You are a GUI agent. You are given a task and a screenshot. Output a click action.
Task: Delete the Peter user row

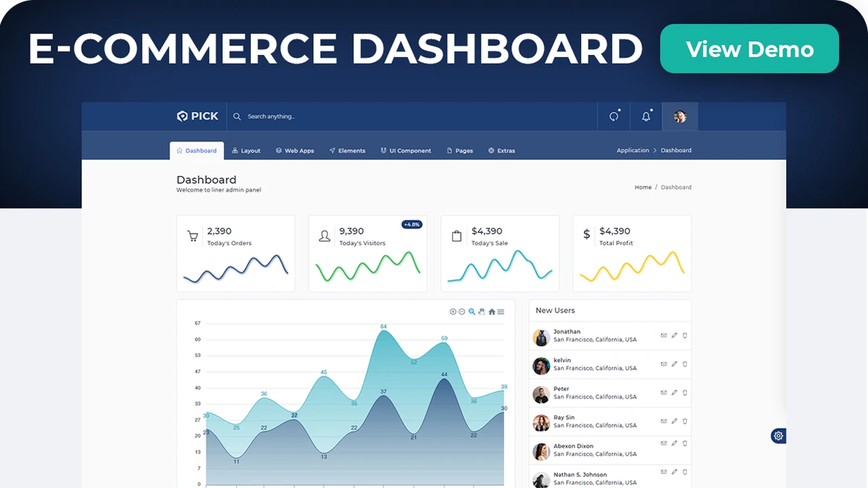pyautogui.click(x=685, y=392)
